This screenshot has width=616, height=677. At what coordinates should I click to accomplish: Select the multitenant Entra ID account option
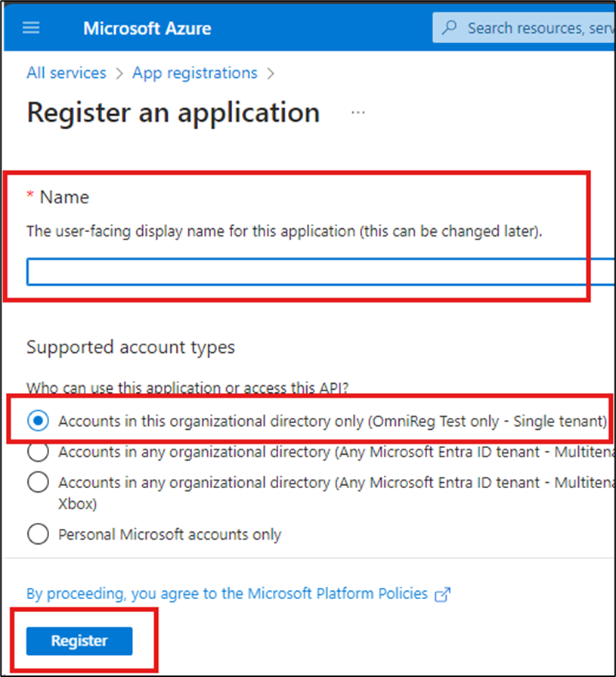pos(37,452)
